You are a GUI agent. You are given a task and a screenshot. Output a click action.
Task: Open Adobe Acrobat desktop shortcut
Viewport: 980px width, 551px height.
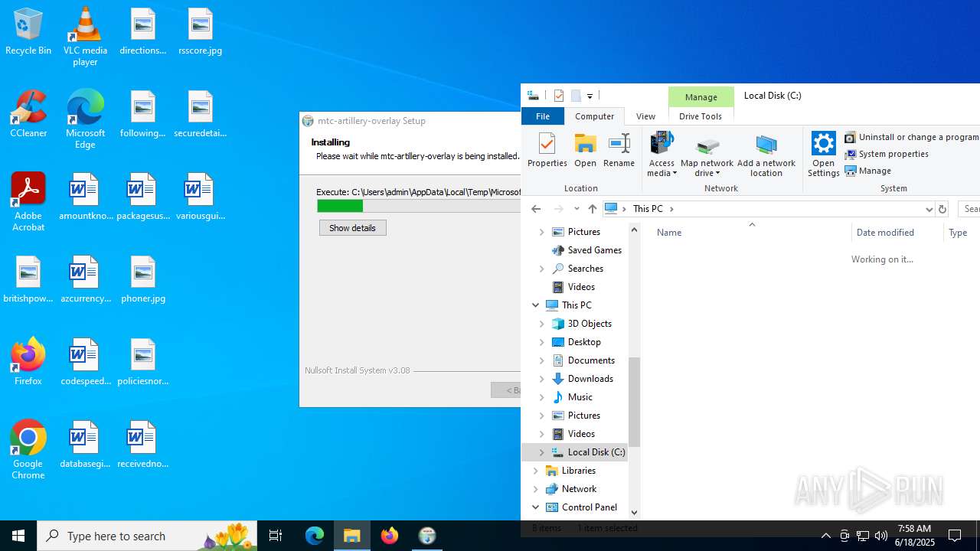coord(28,202)
